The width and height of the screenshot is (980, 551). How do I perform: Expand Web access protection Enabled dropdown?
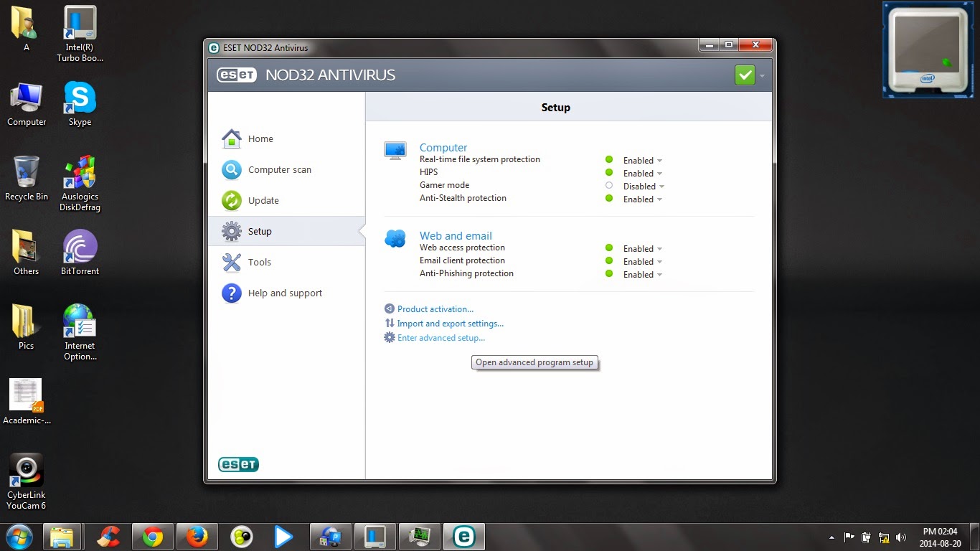[643, 249]
